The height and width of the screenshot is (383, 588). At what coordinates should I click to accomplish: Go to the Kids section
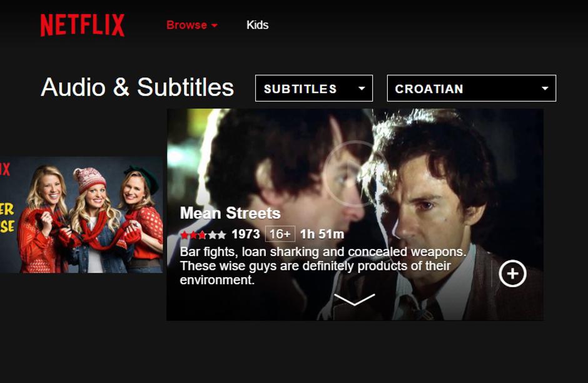click(x=257, y=25)
